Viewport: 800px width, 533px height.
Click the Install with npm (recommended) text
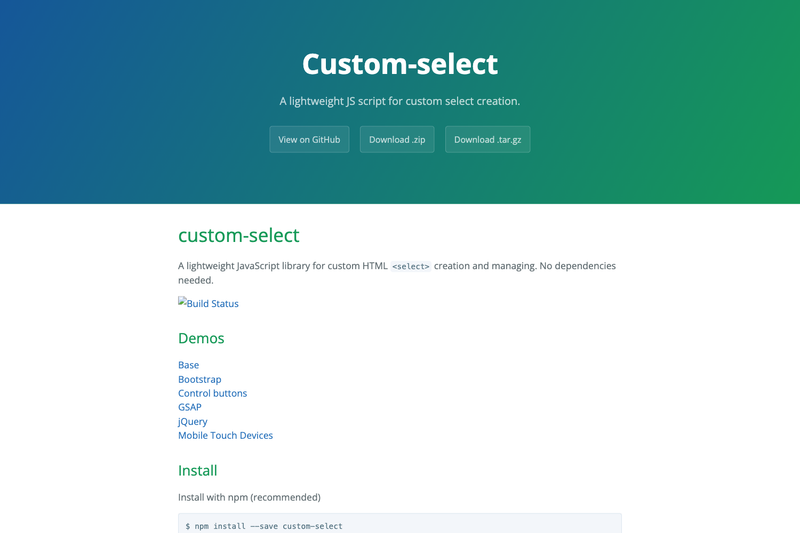(249, 497)
